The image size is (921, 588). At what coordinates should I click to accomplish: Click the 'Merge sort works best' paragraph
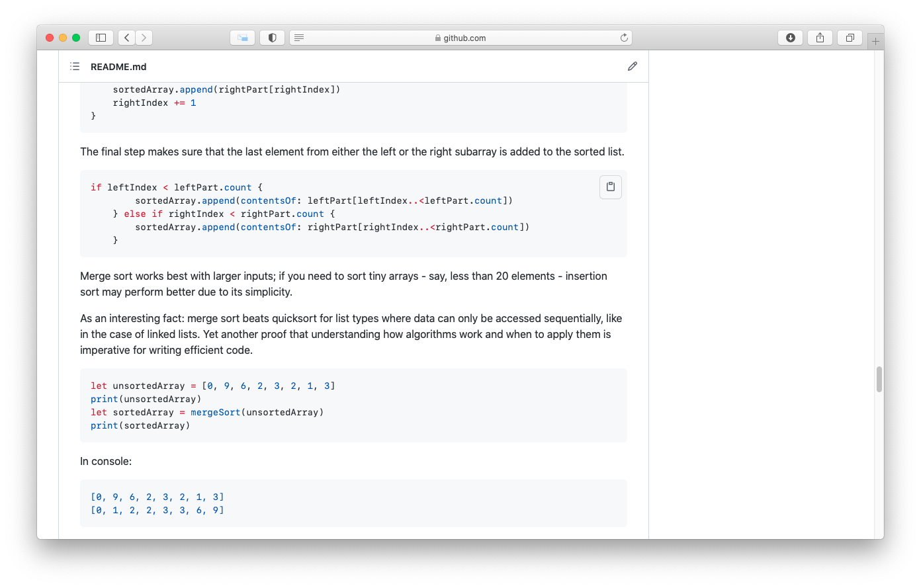[x=343, y=284]
